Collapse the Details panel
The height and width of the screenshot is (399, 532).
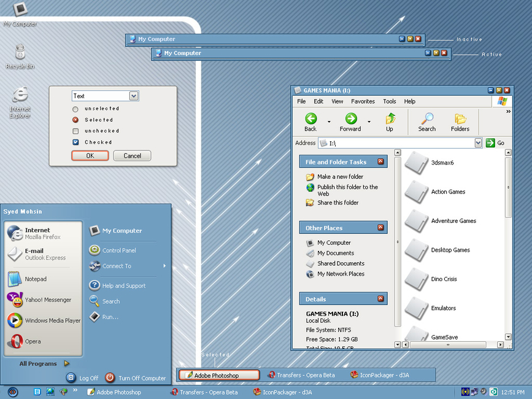(380, 298)
